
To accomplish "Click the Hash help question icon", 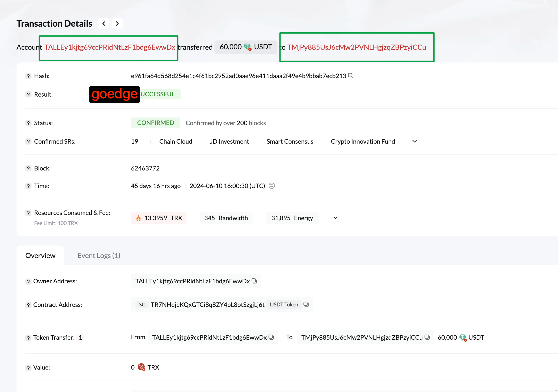I will pyautogui.click(x=28, y=76).
